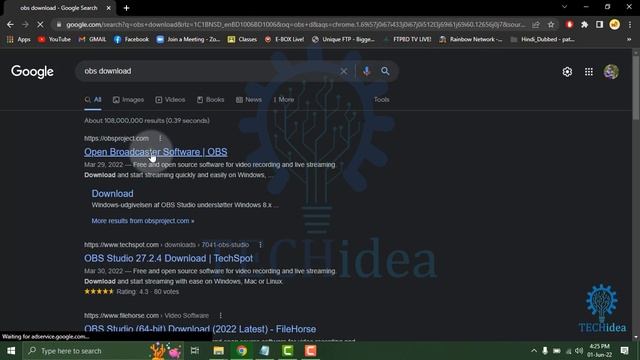Click the address bar URL

point(296,24)
